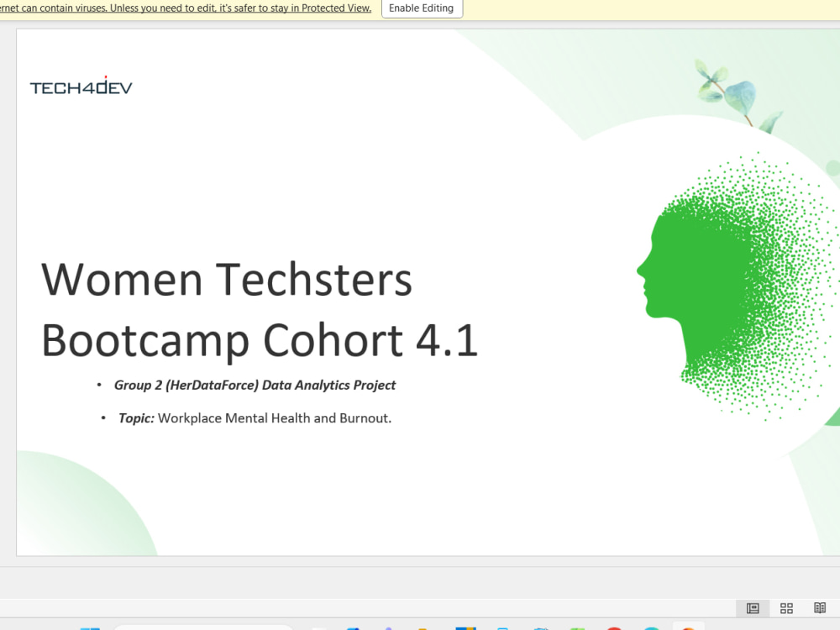Image resolution: width=840 pixels, height=630 pixels.
Task: Click the Protected View warning message link
Action: pyautogui.click(x=186, y=8)
